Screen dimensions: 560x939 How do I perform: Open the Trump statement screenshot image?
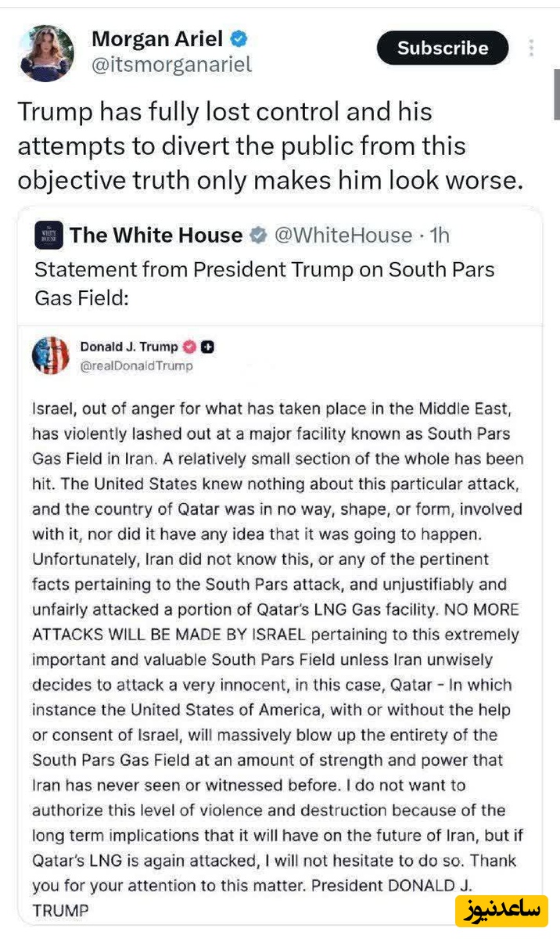[x=278, y=626]
